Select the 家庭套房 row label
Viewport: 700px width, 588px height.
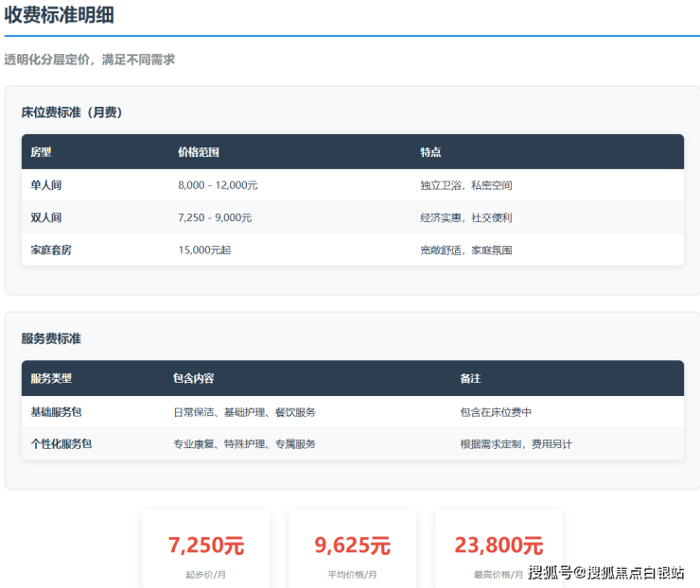point(52,251)
